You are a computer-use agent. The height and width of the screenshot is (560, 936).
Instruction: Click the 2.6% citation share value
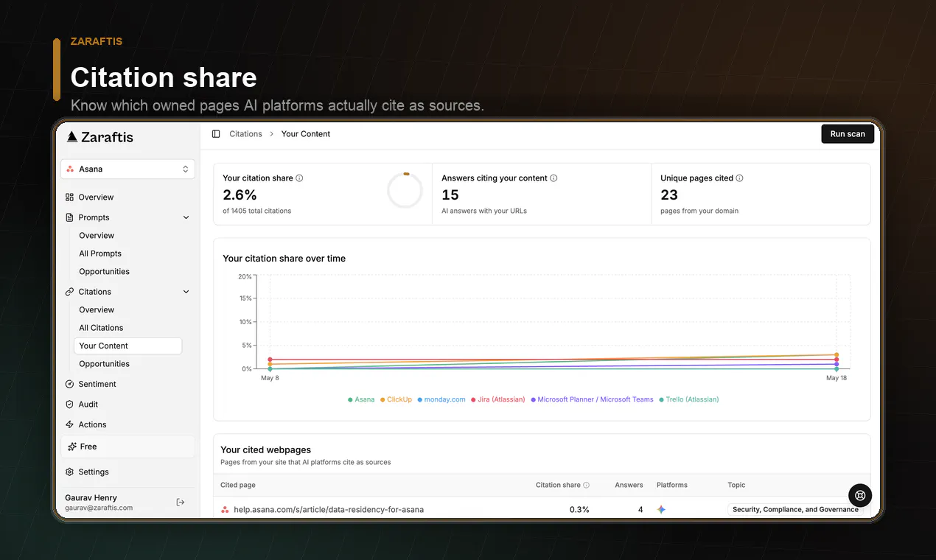[x=240, y=195]
